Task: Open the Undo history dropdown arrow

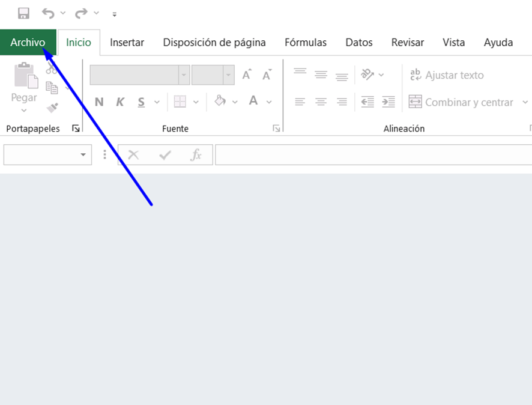Action: click(63, 13)
